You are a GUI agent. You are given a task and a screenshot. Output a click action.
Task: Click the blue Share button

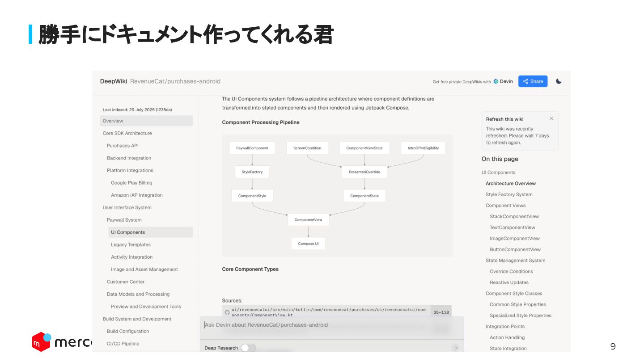pos(533,81)
